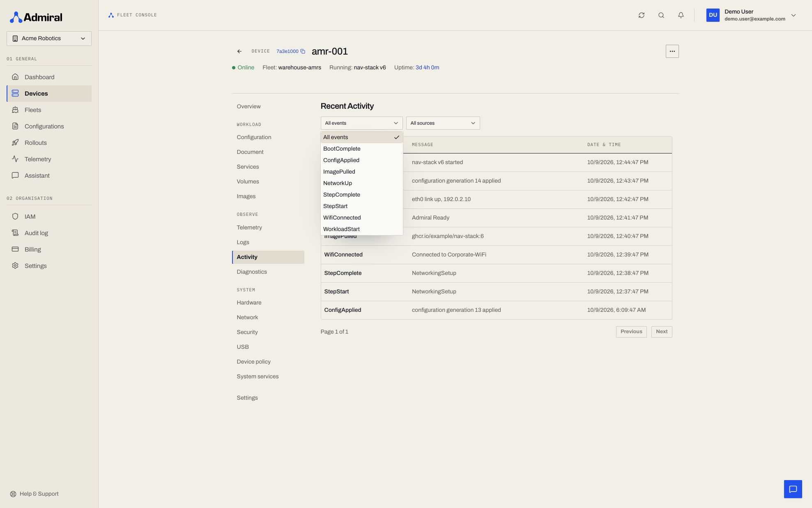Image resolution: width=812 pixels, height=508 pixels.
Task: Choose ImagePulled event filter option
Action: (361, 172)
